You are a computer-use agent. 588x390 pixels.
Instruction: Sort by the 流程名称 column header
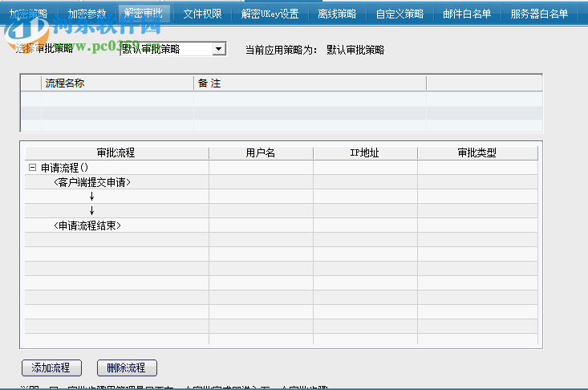(x=117, y=83)
